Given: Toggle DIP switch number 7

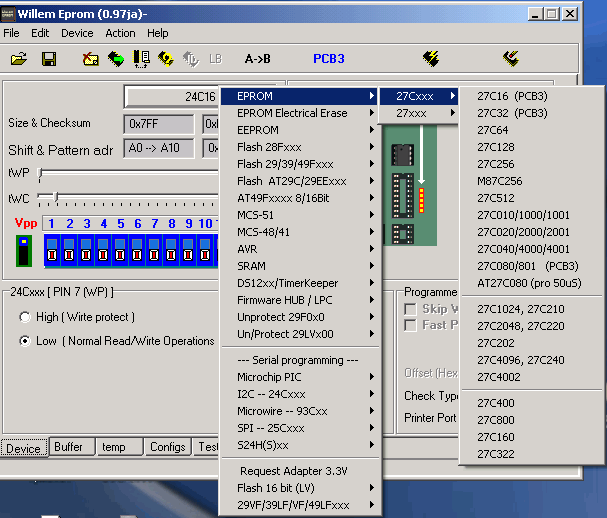Looking at the screenshot, I should (x=154, y=250).
